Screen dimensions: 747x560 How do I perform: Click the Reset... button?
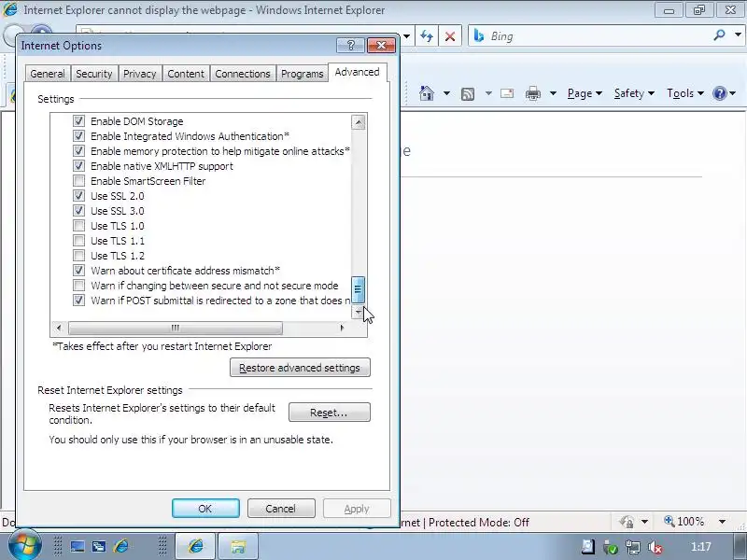tap(329, 413)
